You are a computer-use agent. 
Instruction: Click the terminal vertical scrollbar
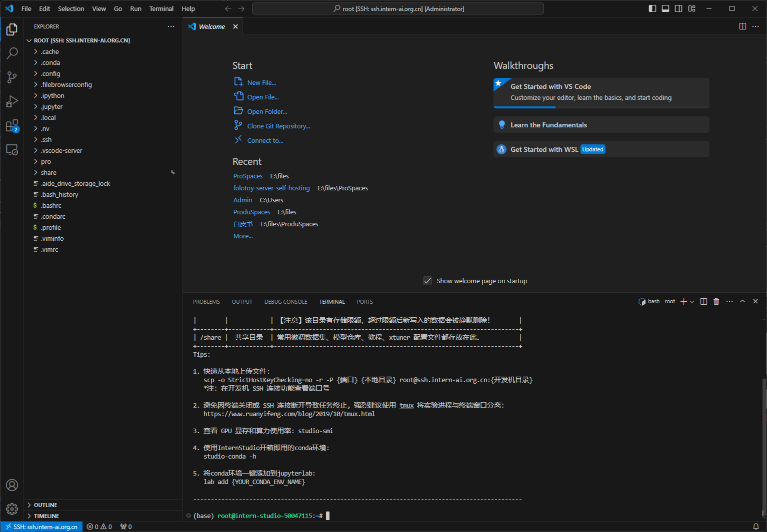(763, 447)
